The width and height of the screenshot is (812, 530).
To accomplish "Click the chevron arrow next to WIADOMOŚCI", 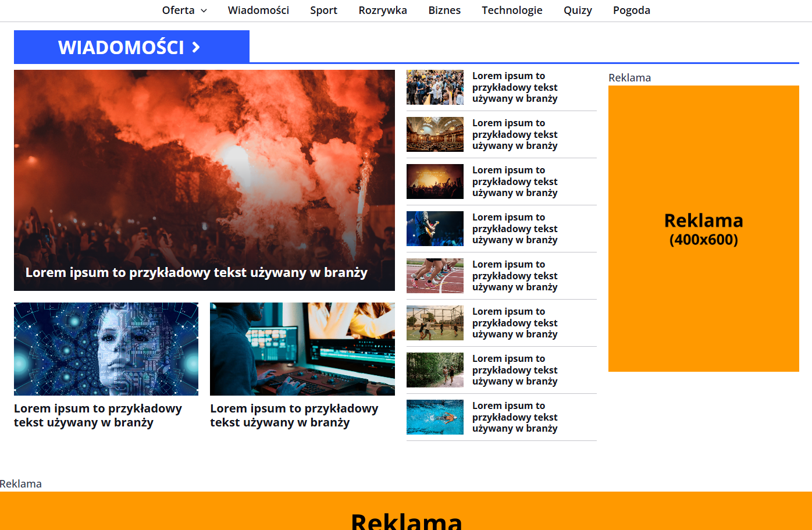I will 196,47.
